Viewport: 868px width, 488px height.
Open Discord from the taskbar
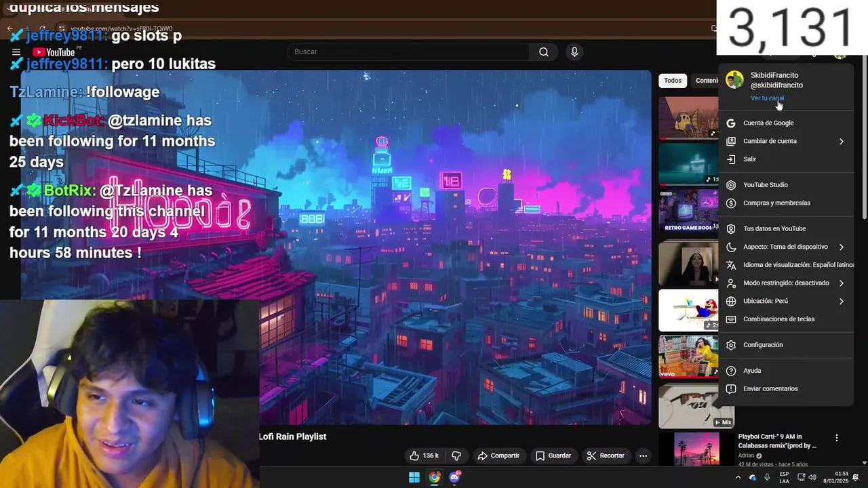pyautogui.click(x=455, y=477)
